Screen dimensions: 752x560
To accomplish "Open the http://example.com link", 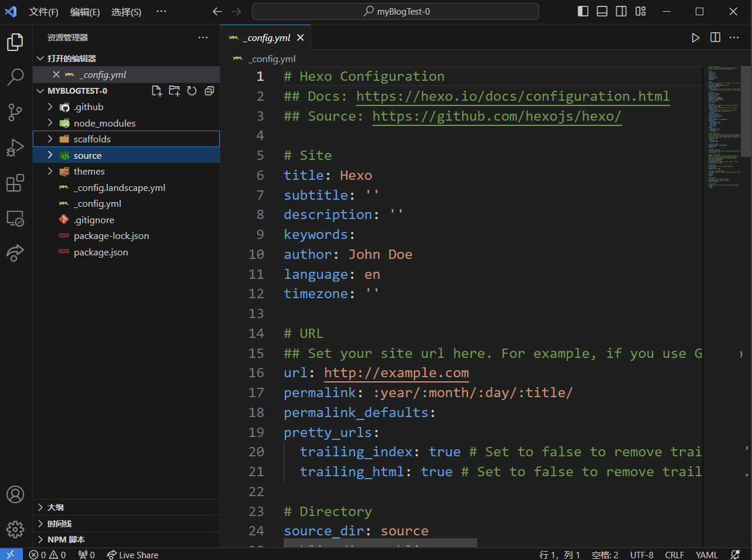I will (x=396, y=373).
